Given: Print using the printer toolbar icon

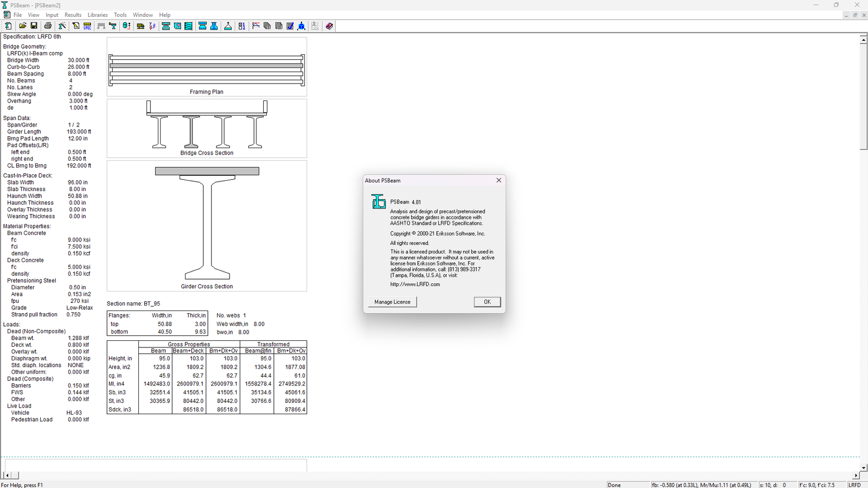Looking at the screenshot, I should tap(48, 26).
